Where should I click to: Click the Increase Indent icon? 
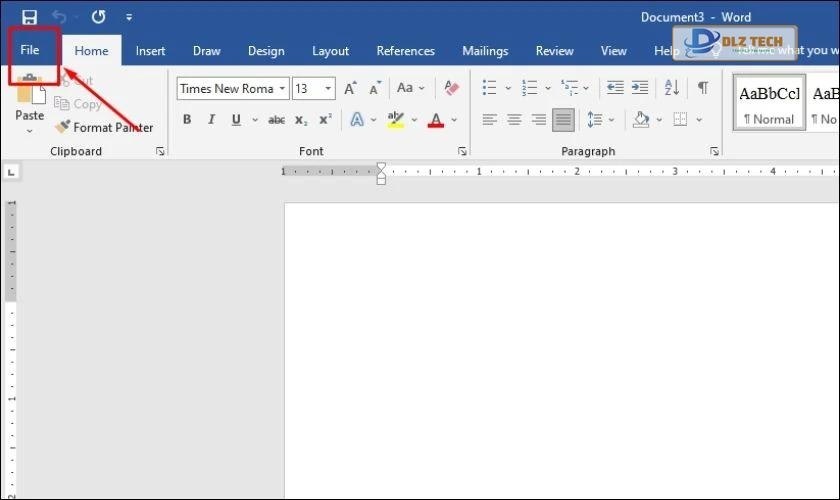[x=640, y=88]
